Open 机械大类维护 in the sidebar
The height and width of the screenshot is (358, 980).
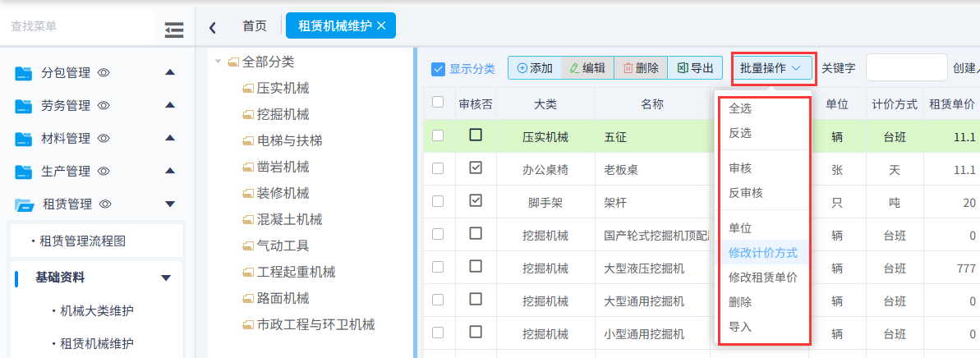(x=96, y=311)
